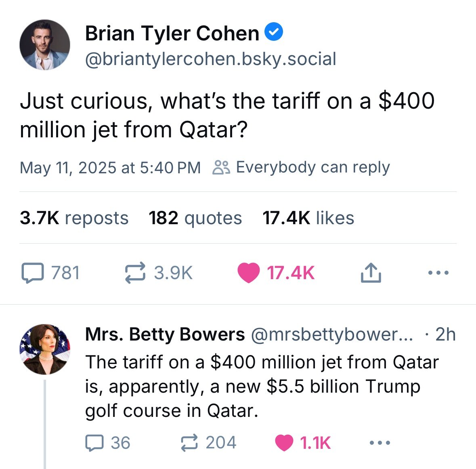476x469 pixels.
Task: Open more options on Betty Bowers' reply
Action: [380, 443]
